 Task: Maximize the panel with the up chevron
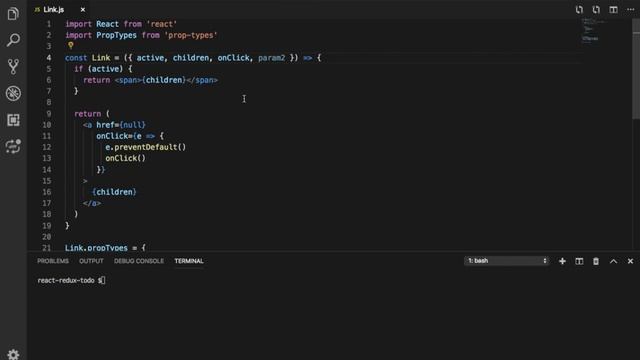pos(613,261)
